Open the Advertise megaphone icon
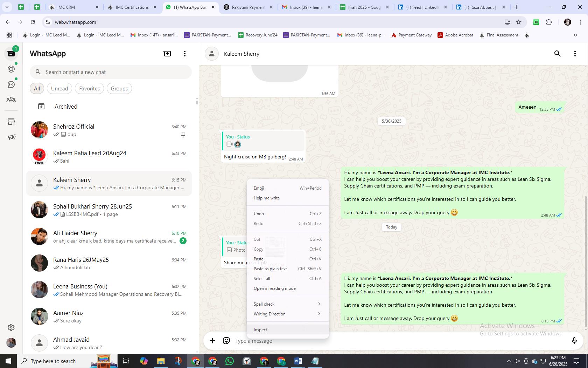This screenshot has height=368, width=588. (x=11, y=137)
